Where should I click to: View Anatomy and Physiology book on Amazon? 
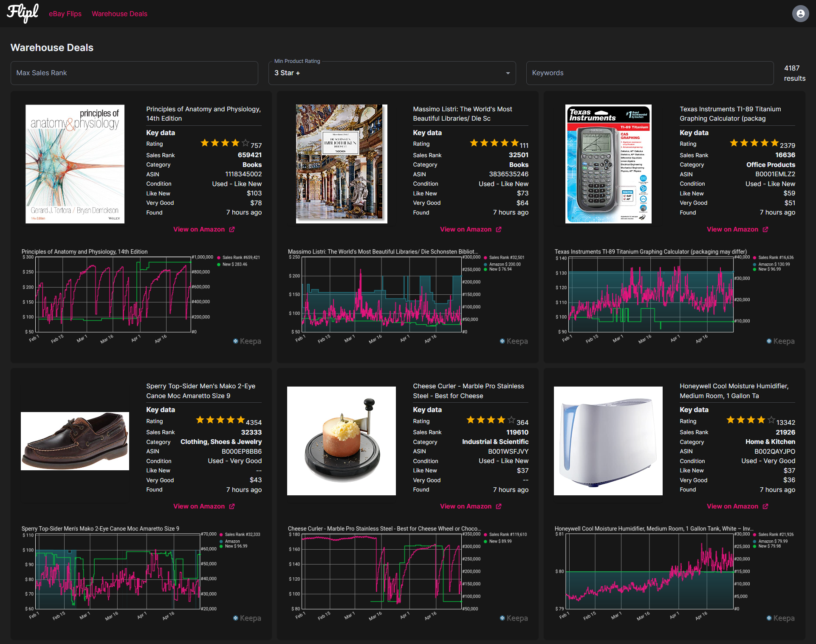click(199, 229)
